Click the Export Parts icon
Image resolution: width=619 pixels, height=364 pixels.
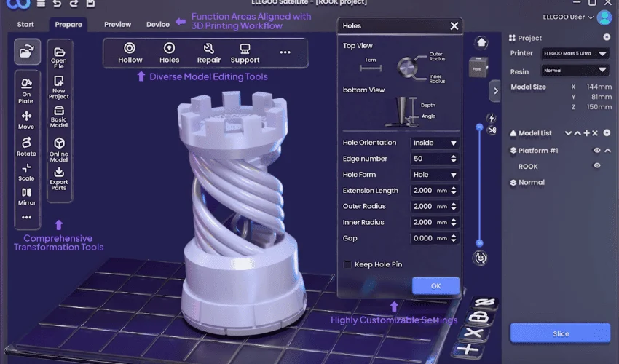[59, 177]
